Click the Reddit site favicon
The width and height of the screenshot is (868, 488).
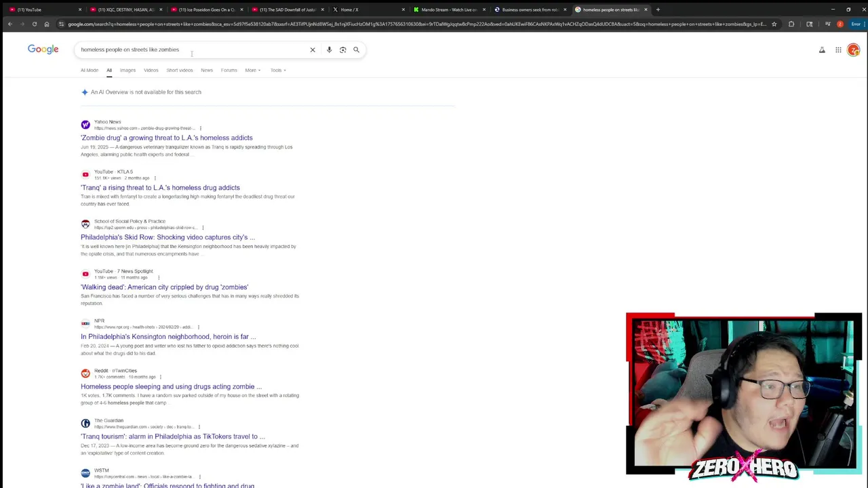(85, 373)
